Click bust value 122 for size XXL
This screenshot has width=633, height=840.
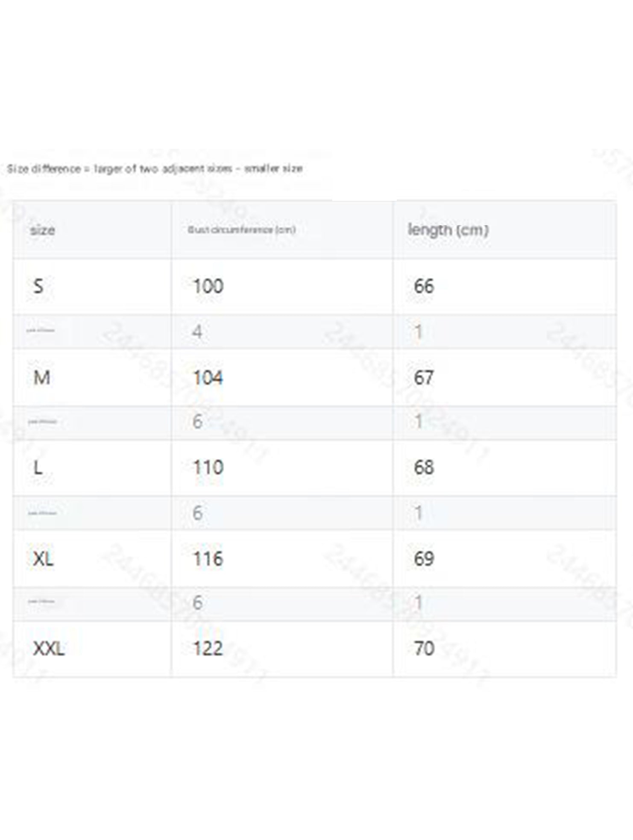point(208,649)
